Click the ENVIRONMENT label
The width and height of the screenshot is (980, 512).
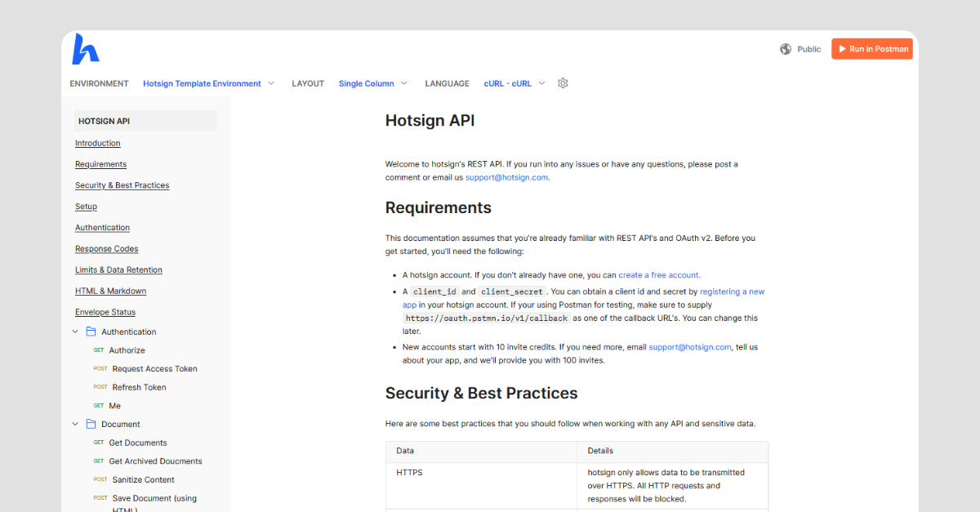[99, 83]
